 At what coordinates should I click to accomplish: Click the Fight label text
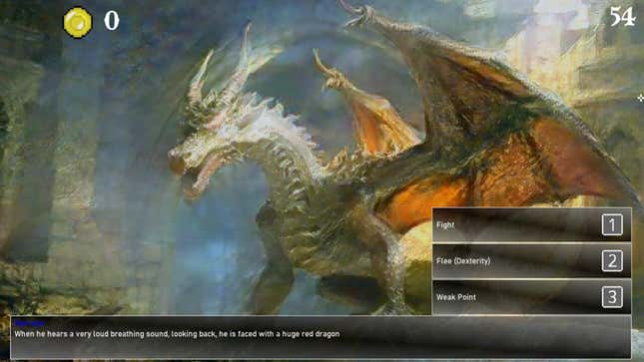445,225
